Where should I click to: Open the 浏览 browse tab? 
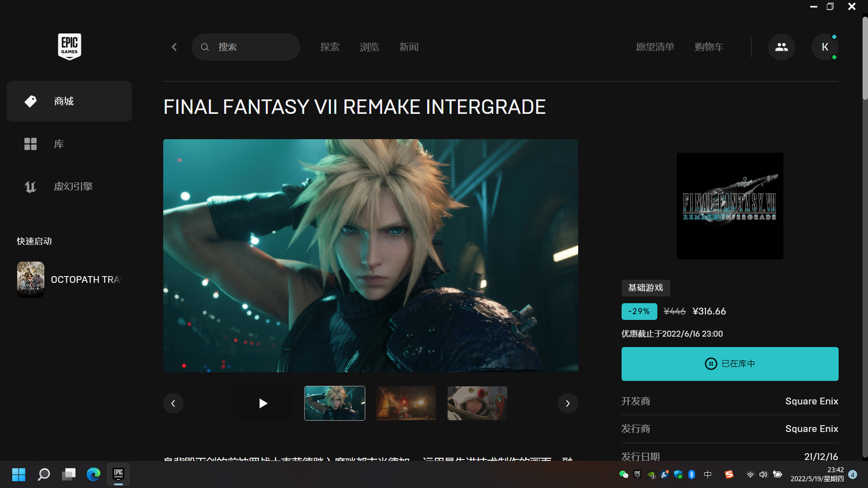pos(369,47)
